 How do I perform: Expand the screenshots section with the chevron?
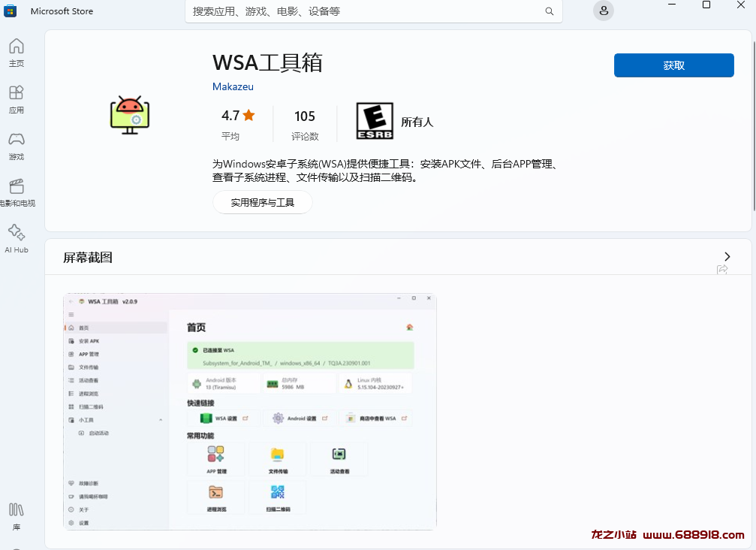pyautogui.click(x=727, y=257)
